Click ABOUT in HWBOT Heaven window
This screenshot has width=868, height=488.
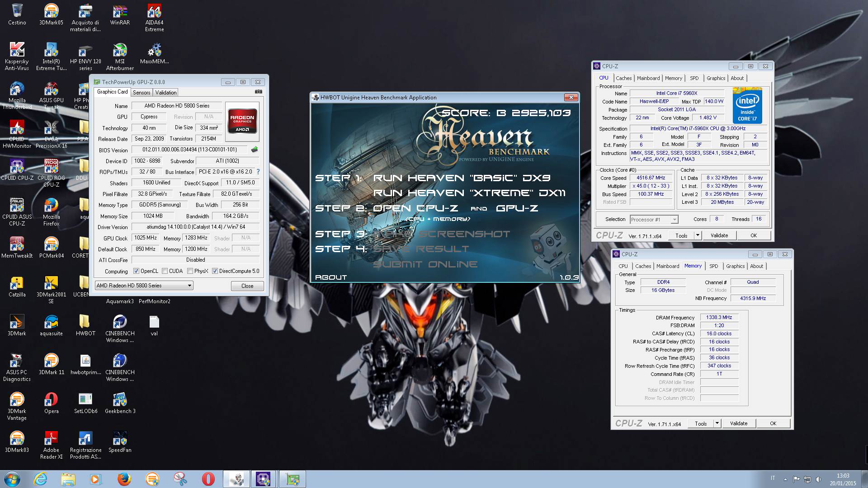[331, 277]
